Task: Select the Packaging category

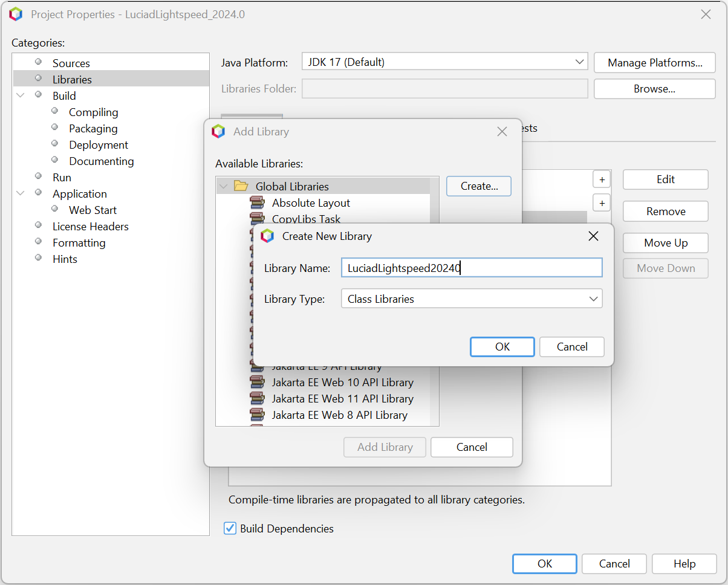Action: click(x=93, y=129)
